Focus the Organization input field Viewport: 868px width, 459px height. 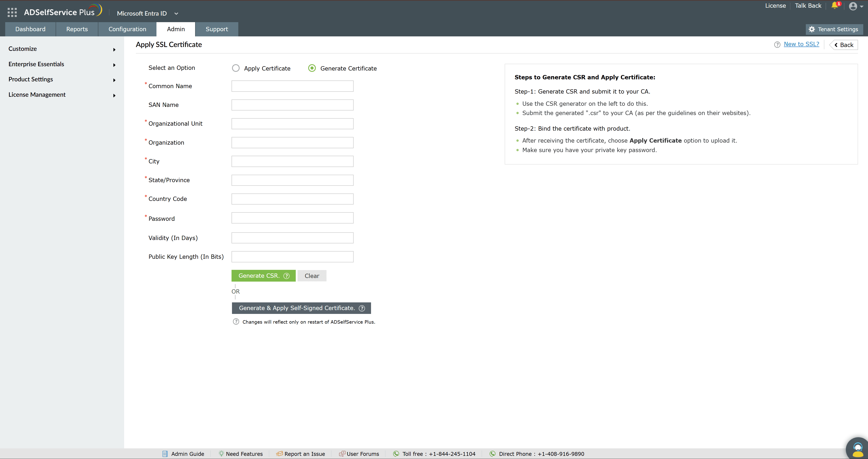[x=293, y=143]
